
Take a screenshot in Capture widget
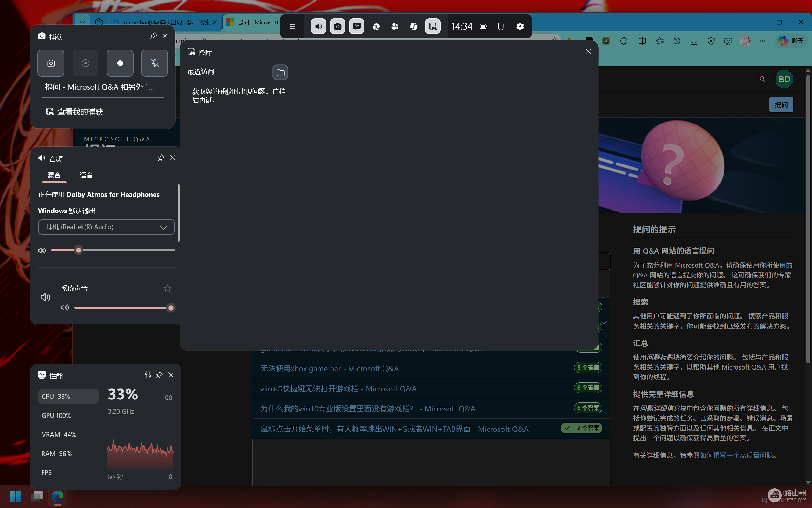(51, 63)
